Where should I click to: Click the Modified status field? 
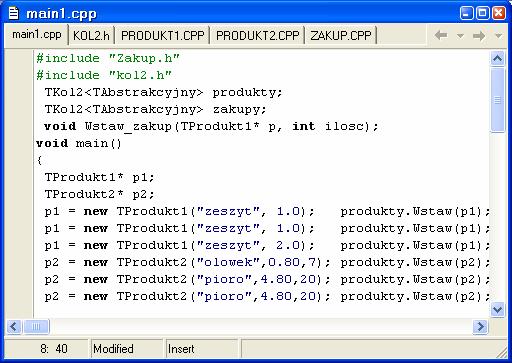(x=126, y=349)
